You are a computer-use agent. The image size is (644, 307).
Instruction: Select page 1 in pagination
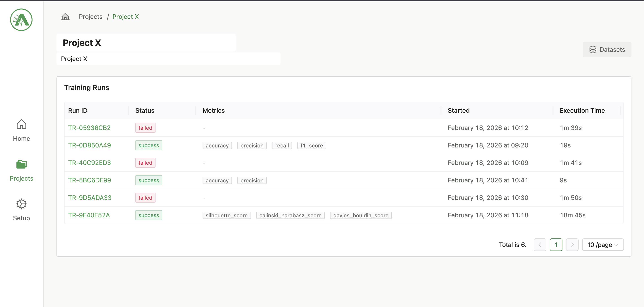[x=556, y=244]
